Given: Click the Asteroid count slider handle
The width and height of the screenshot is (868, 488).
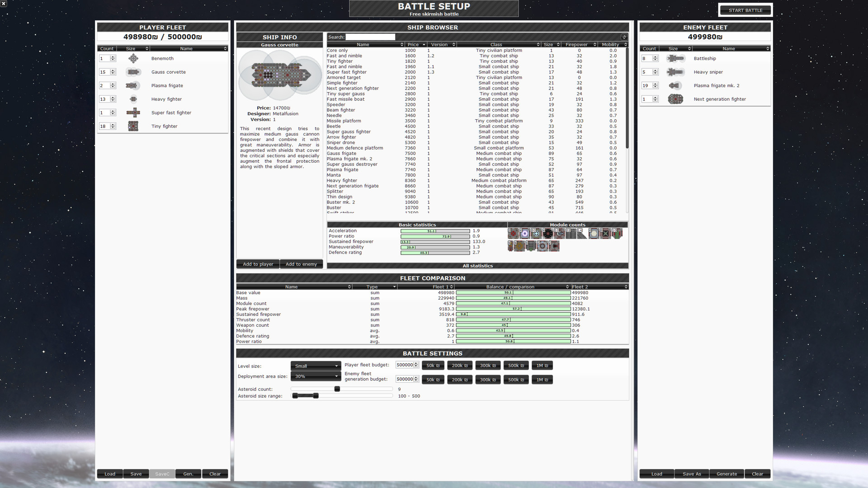Looking at the screenshot, I should coord(336,389).
